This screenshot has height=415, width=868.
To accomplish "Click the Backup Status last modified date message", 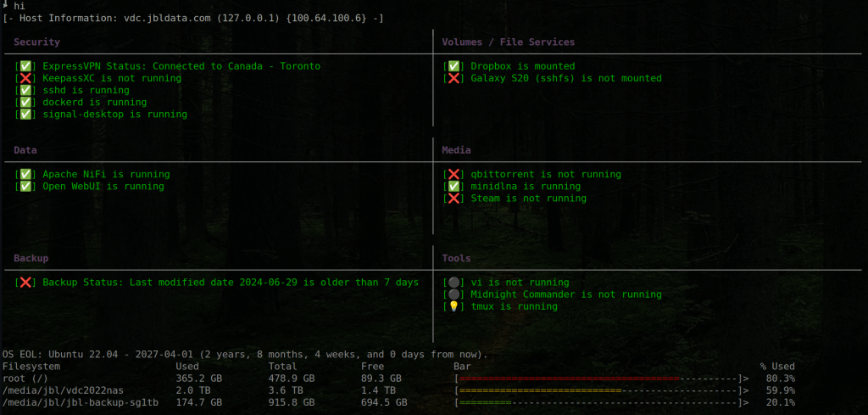I will click(x=231, y=283).
